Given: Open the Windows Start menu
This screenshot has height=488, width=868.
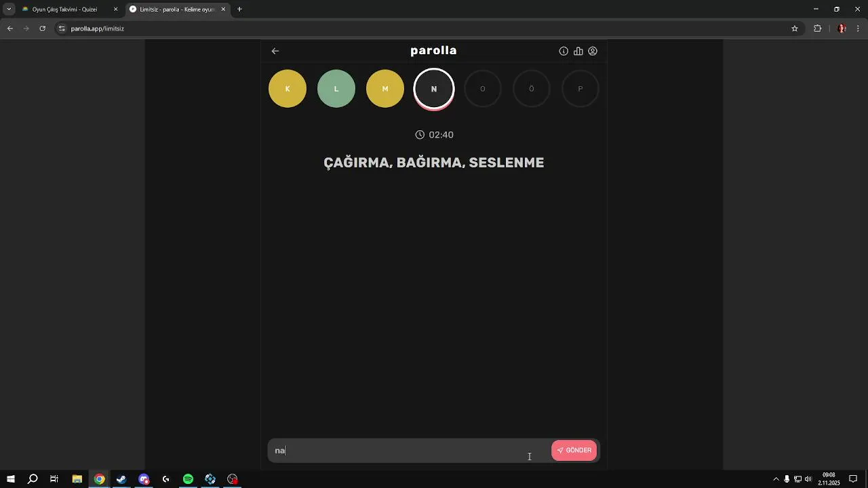Looking at the screenshot, I should (x=11, y=479).
